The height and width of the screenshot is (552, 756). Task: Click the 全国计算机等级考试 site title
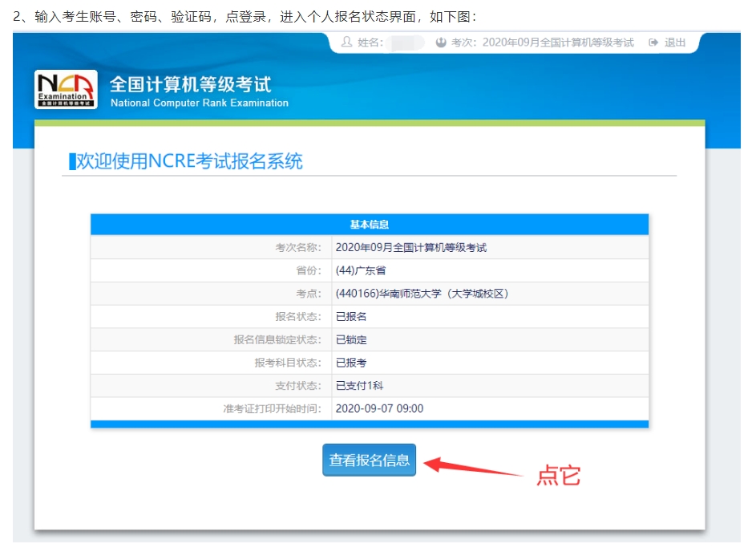pyautogui.click(x=190, y=84)
